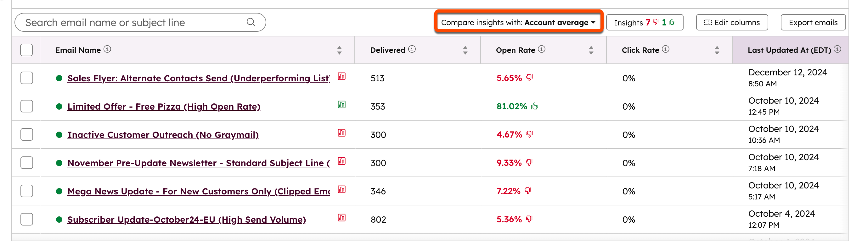Image resolution: width=868 pixels, height=250 pixels.
Task: Click the search magnifier icon
Action: [x=251, y=22]
